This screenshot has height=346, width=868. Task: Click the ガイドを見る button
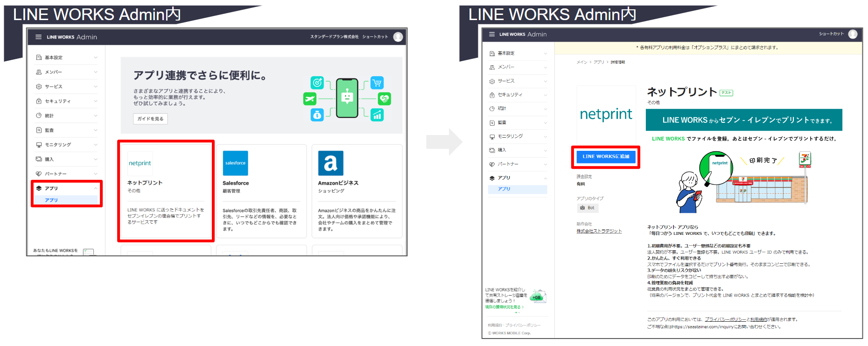coord(150,119)
